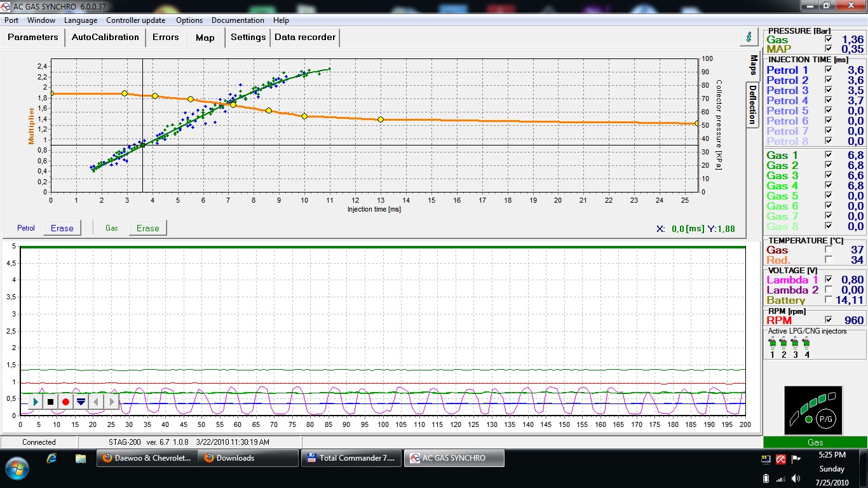
Task: Uncheck the Gas pressure checkbox
Action: click(x=828, y=39)
